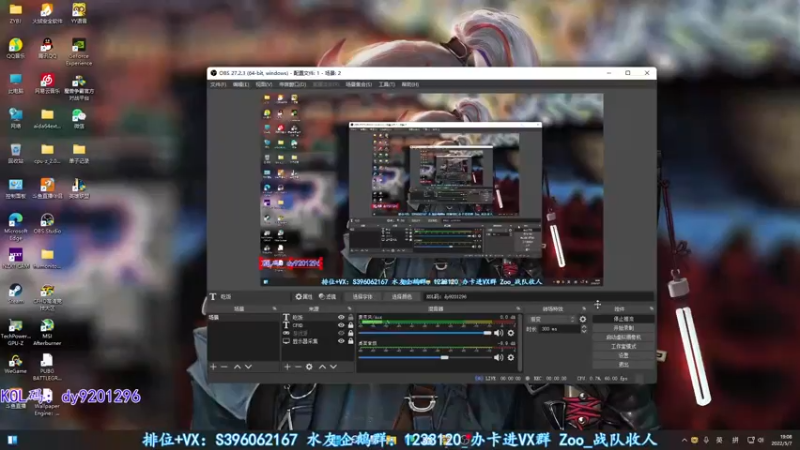
Task: Move the scene up with the arrow
Action: click(x=237, y=366)
